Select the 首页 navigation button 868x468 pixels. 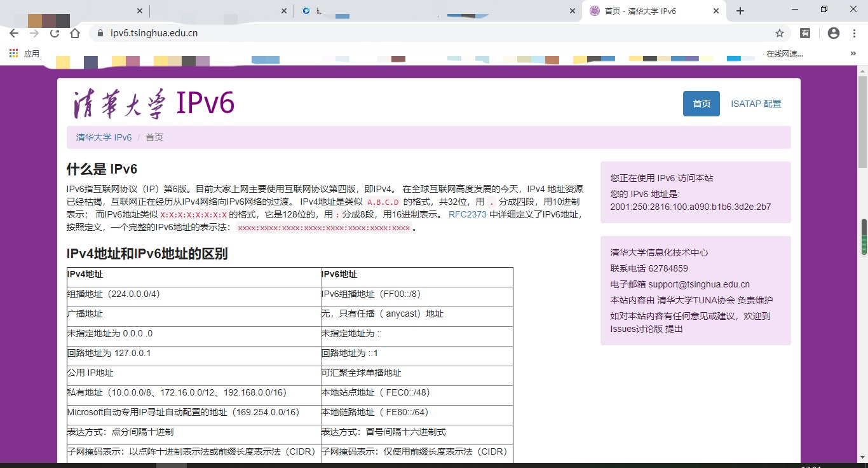701,104
